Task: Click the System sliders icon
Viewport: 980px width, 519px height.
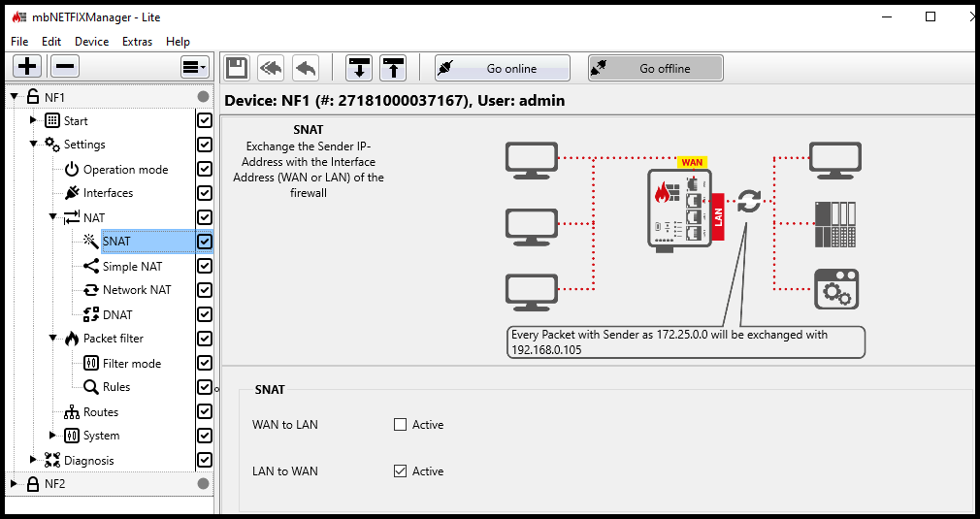Action: [72, 436]
